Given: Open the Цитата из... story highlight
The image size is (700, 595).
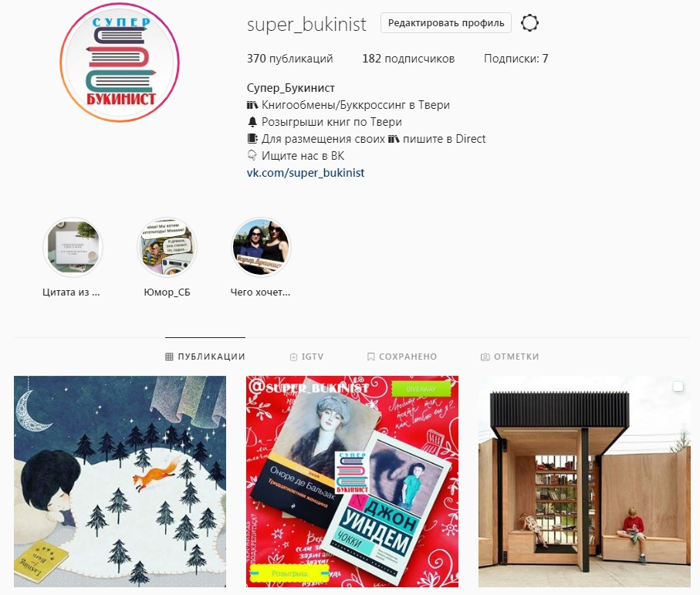Looking at the screenshot, I should [73, 247].
